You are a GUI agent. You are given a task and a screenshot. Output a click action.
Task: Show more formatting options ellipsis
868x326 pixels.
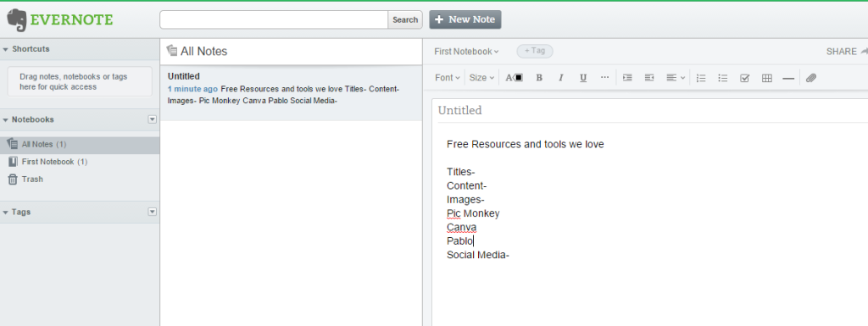pyautogui.click(x=604, y=78)
